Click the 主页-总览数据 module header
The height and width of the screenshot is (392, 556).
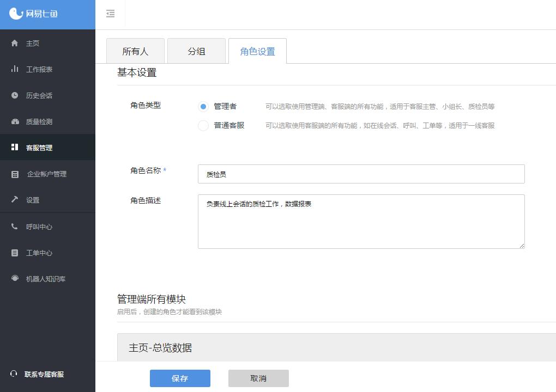[x=336, y=347]
